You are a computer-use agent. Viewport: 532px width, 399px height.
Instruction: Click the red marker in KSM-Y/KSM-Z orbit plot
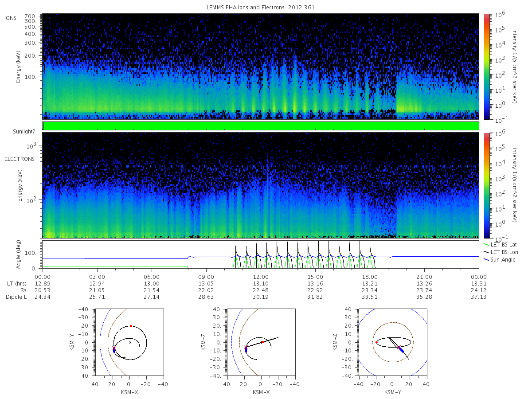(376, 342)
